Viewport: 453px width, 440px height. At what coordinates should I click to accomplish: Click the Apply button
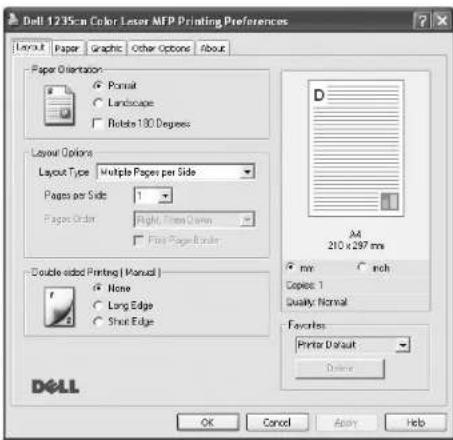(x=346, y=423)
